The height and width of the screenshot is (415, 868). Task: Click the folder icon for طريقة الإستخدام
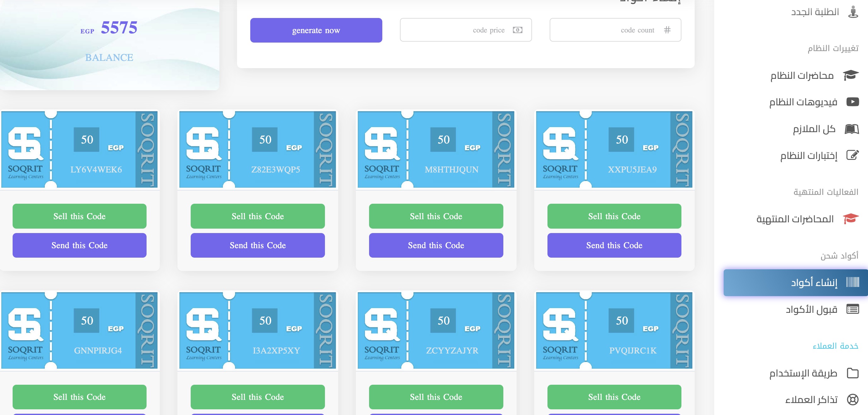(x=853, y=373)
